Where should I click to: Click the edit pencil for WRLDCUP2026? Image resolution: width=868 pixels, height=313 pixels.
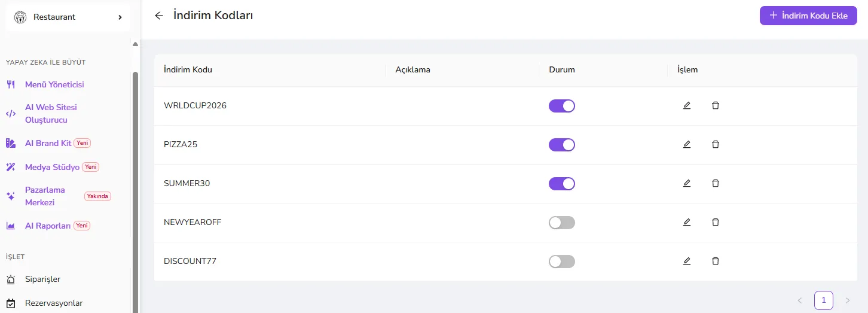(x=687, y=105)
